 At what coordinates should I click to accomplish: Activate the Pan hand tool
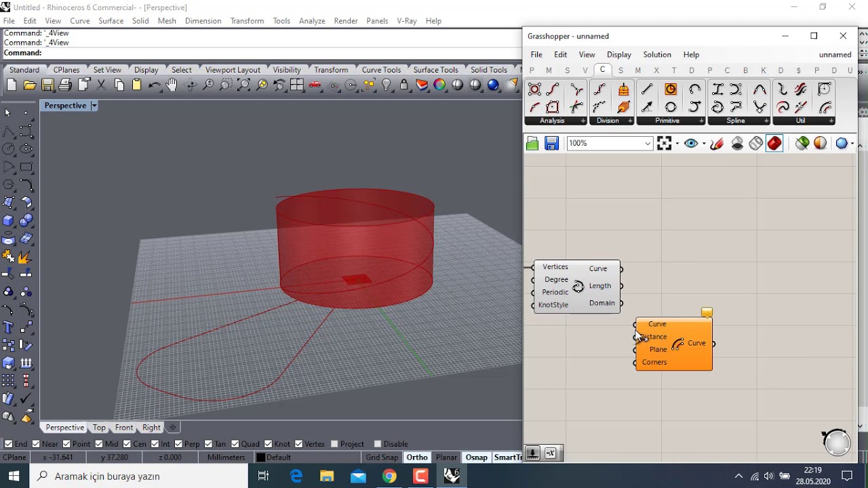coord(172,85)
